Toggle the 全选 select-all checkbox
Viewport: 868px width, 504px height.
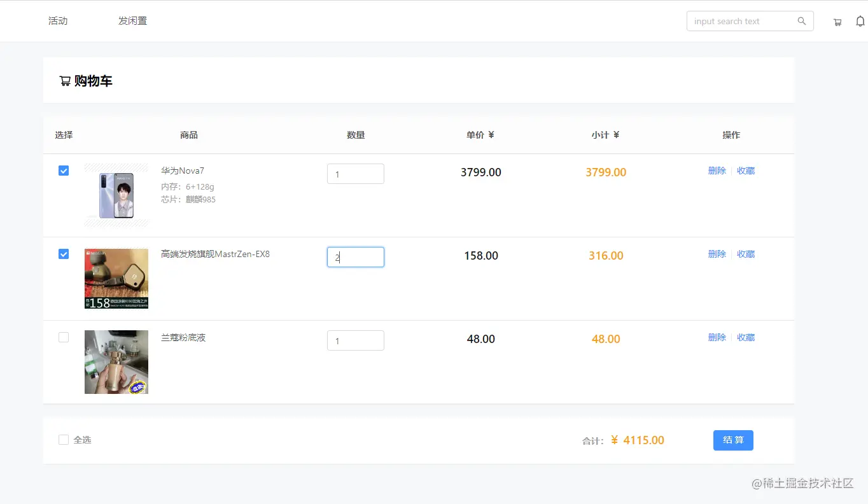pyautogui.click(x=64, y=440)
